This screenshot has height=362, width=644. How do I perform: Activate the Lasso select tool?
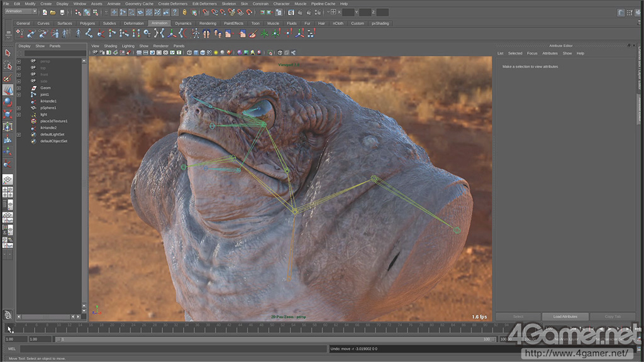pos(8,66)
